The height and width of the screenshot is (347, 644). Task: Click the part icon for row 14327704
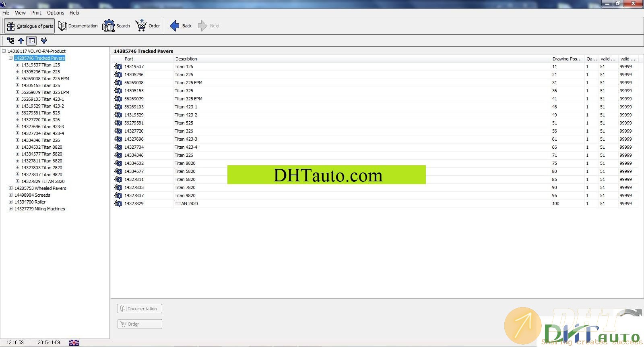click(x=118, y=147)
